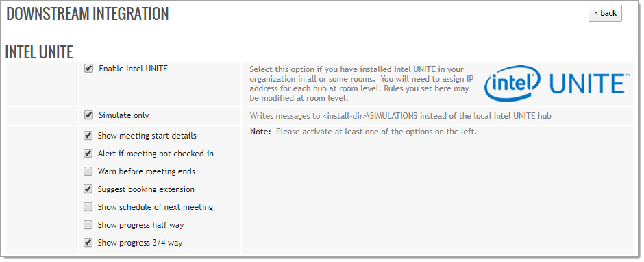Turn off Alert if meeting not checked-in
The image size is (644, 262).
click(x=88, y=154)
